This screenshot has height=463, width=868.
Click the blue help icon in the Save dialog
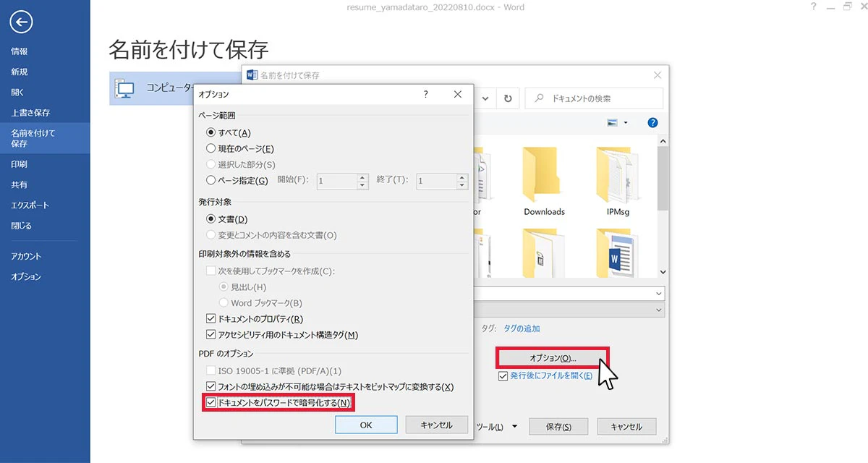[x=652, y=123]
